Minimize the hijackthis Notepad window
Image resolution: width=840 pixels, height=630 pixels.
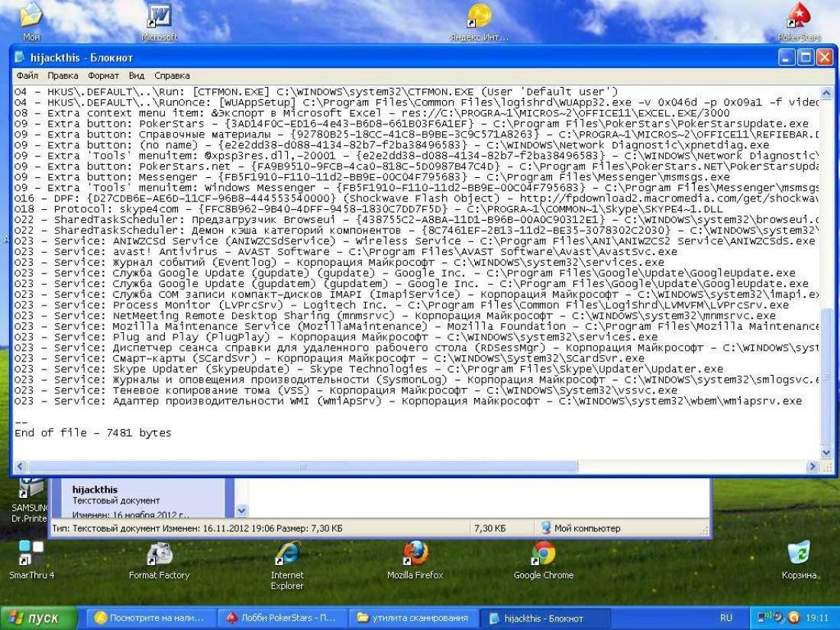787,57
